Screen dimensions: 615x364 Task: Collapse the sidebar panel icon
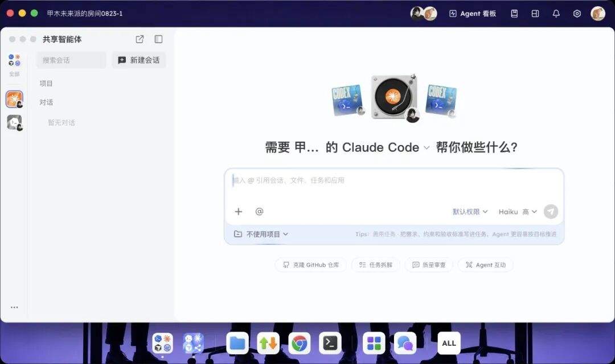[158, 39]
